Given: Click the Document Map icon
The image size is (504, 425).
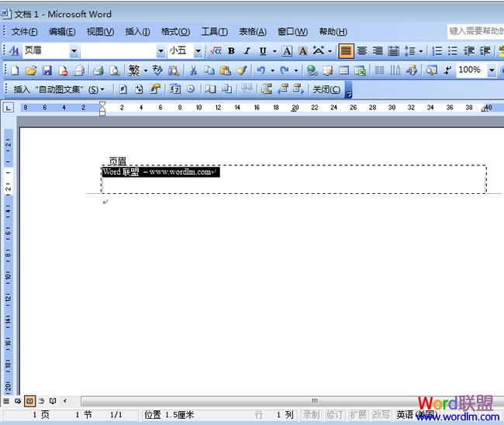Looking at the screenshot, I should (x=431, y=70).
